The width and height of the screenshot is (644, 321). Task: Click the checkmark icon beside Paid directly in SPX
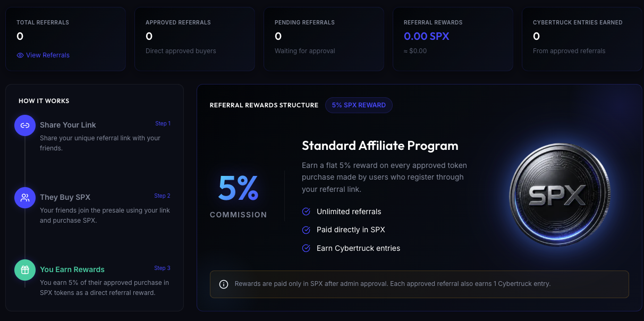[306, 230]
